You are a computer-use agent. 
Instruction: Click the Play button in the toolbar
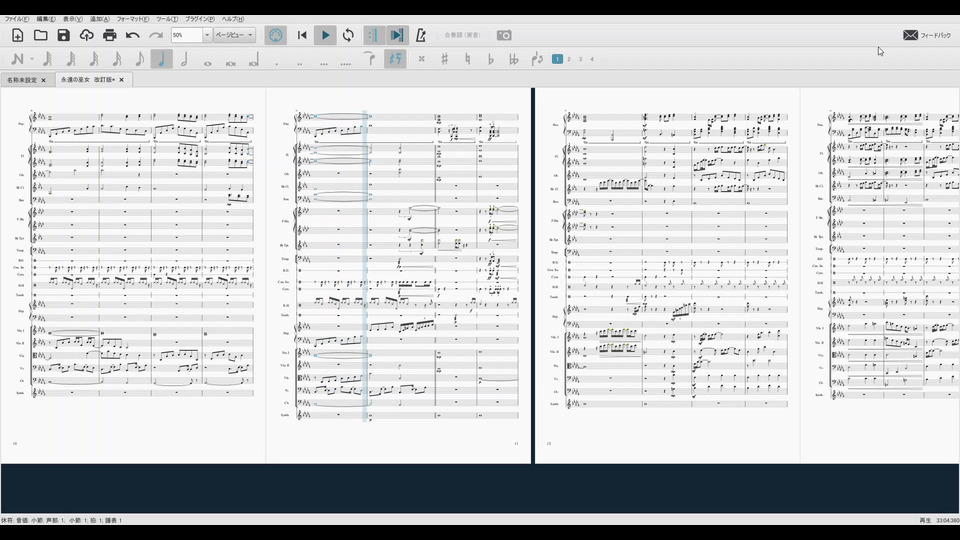point(325,35)
